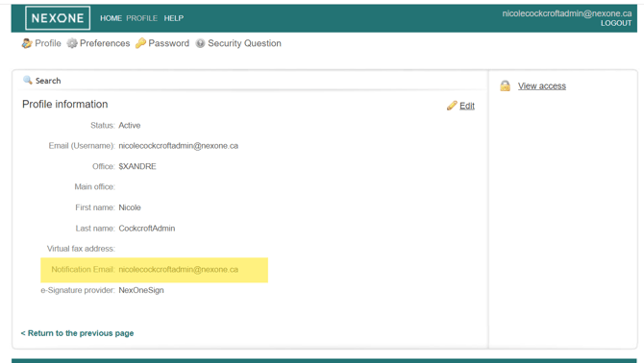644x363 pixels.
Task: Click the Virtual fax address label
Action: [81, 249]
